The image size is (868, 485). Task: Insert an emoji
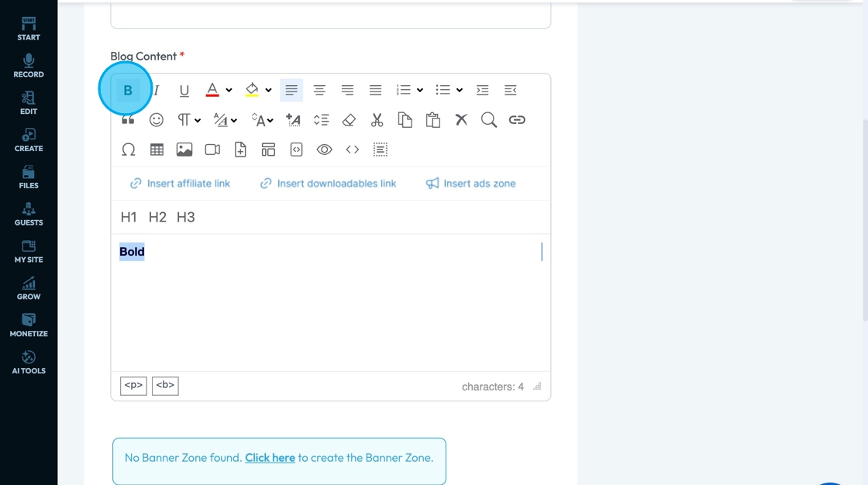[x=157, y=120]
